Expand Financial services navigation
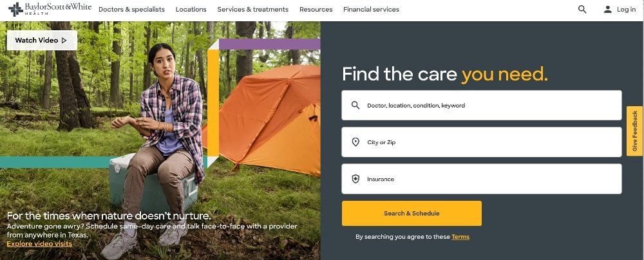The width and height of the screenshot is (644, 260). tap(372, 10)
